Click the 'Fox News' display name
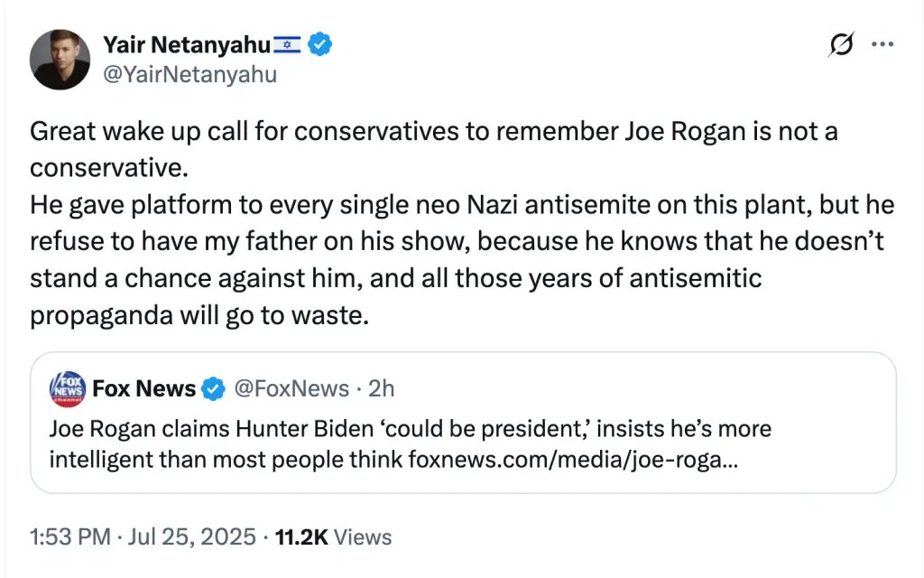 point(143,389)
